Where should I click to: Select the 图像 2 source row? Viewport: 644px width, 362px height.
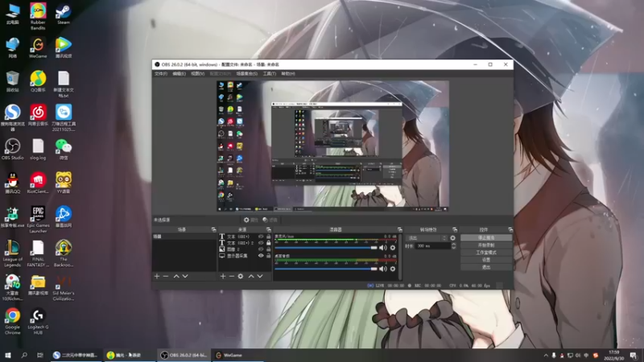click(245, 249)
